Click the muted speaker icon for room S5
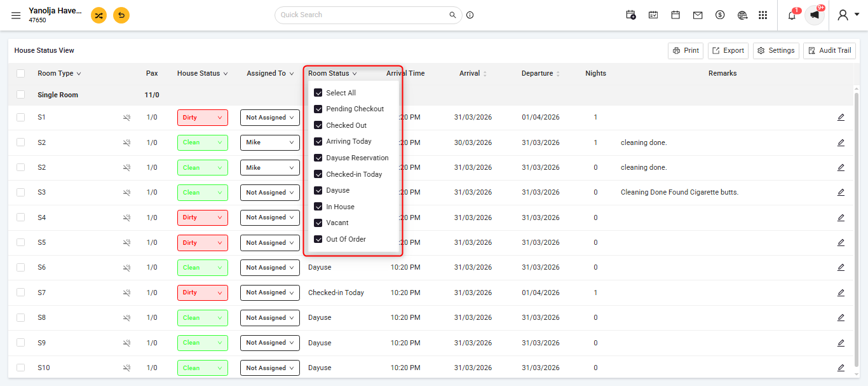Viewport: 868px width, 386px height. pos(127,243)
